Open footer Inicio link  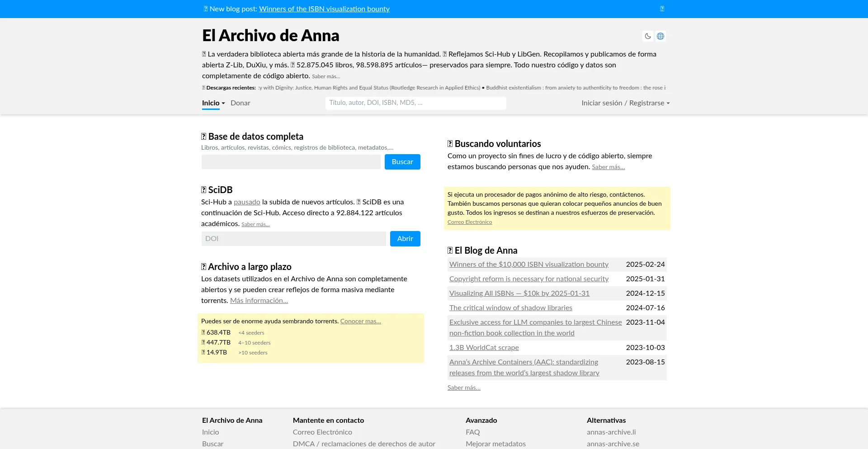(x=210, y=432)
